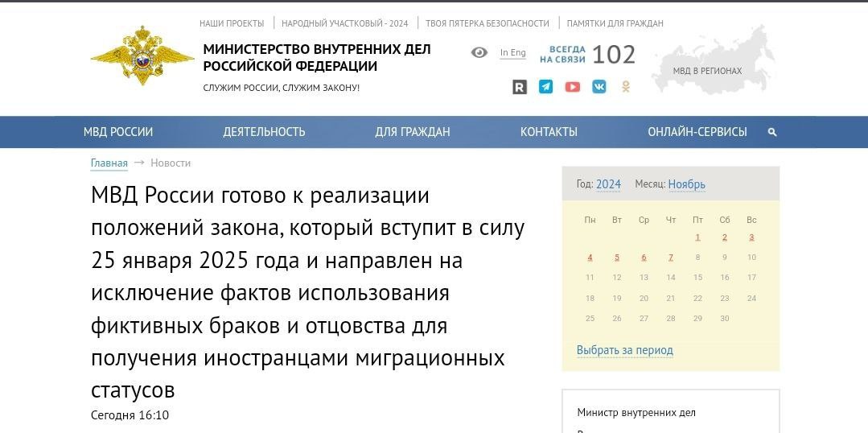Click the MVD eagle emblem logo
868x433 pixels.
tap(142, 55)
